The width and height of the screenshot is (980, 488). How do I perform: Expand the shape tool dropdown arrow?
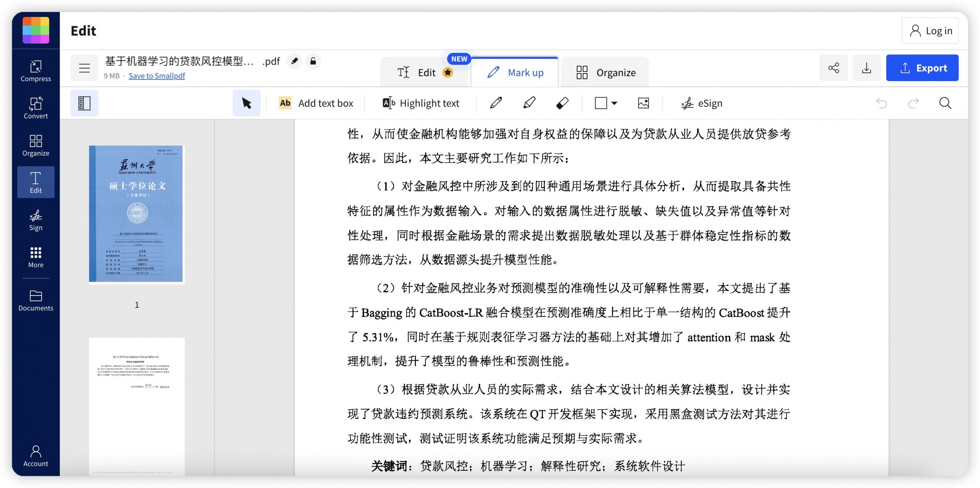(614, 103)
